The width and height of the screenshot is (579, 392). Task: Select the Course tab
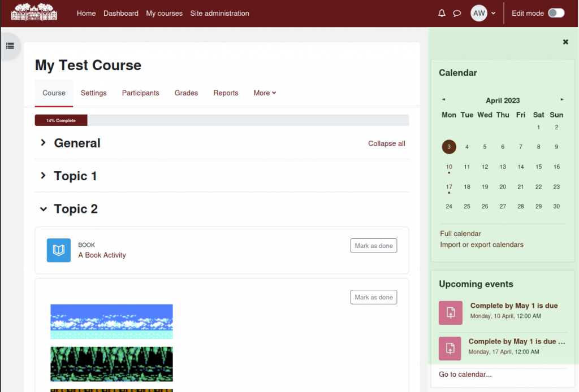tap(54, 93)
